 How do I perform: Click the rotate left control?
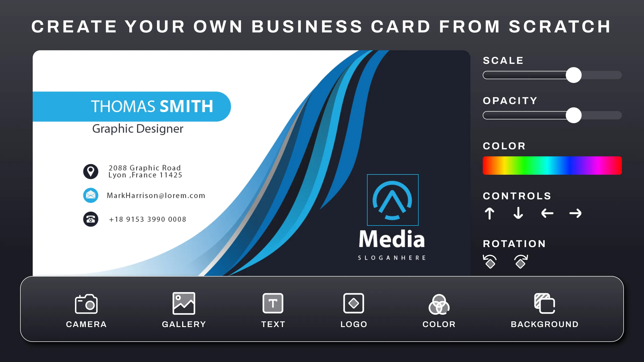click(490, 261)
